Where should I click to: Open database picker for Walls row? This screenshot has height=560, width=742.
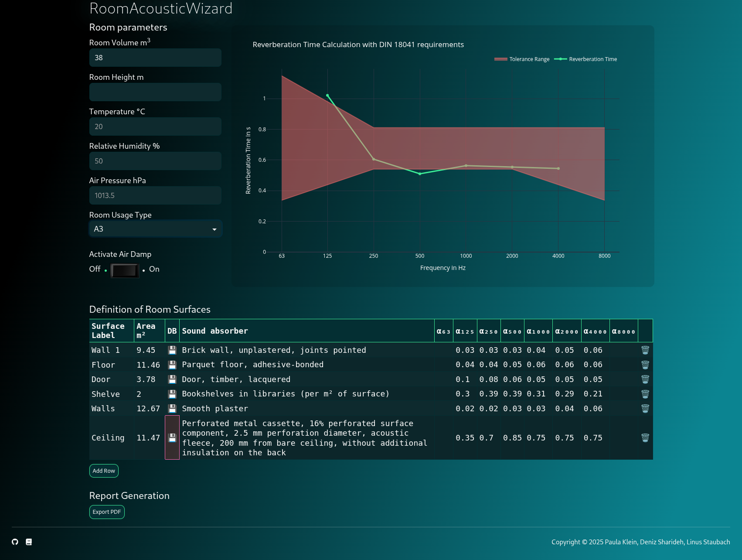[172, 409]
